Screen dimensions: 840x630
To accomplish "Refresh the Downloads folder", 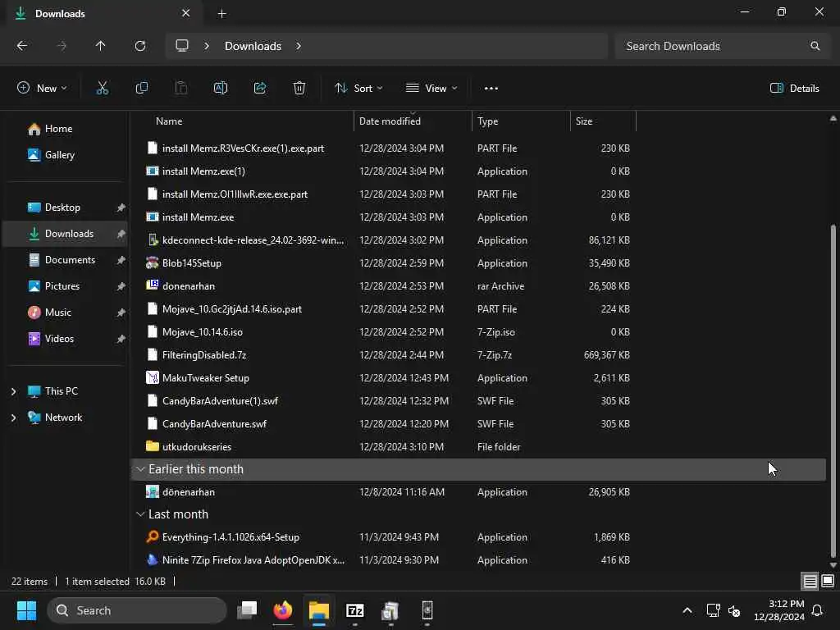I will tap(140, 46).
